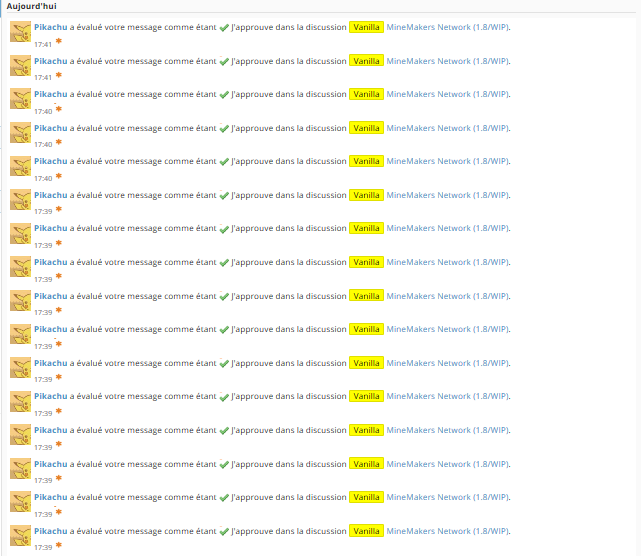Open Pikachu's profile link in the second notification
Viewport: 641px width, 556px height.
coord(50,61)
